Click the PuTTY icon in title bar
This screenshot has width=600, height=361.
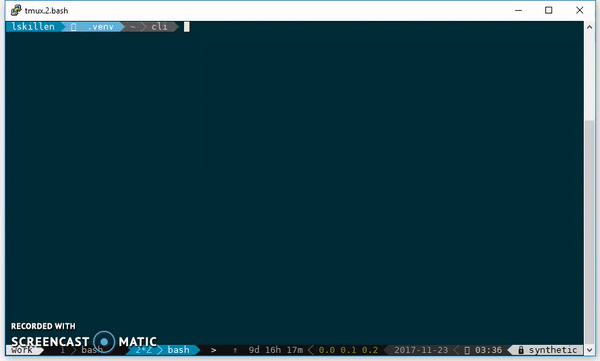(x=16, y=10)
